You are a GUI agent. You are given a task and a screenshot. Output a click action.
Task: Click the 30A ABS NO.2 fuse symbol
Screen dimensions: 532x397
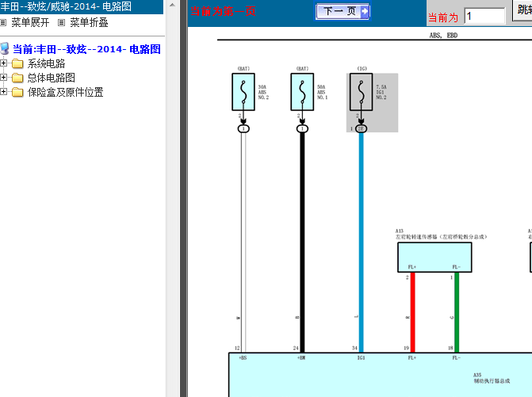(x=243, y=92)
